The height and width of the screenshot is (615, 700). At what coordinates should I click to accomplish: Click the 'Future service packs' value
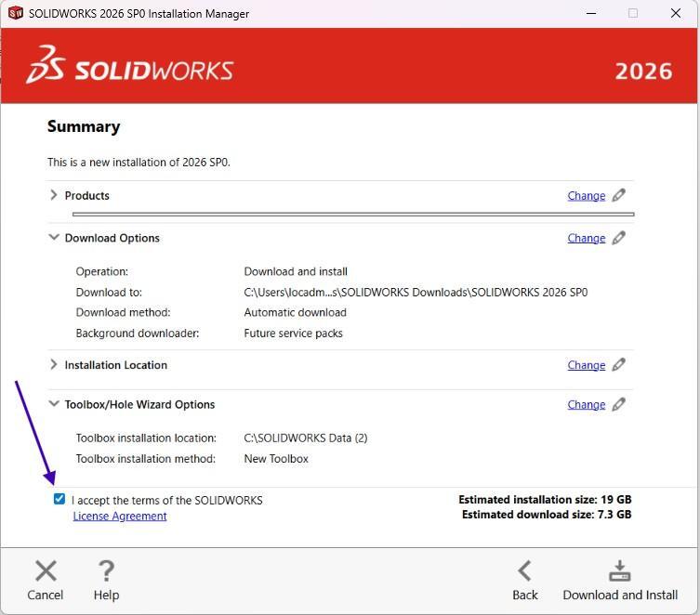(294, 334)
